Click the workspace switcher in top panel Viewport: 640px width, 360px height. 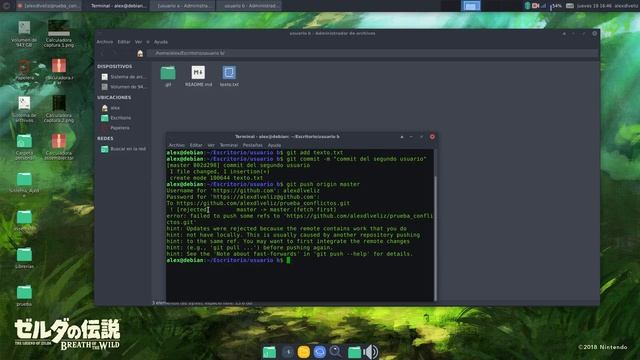point(471,6)
